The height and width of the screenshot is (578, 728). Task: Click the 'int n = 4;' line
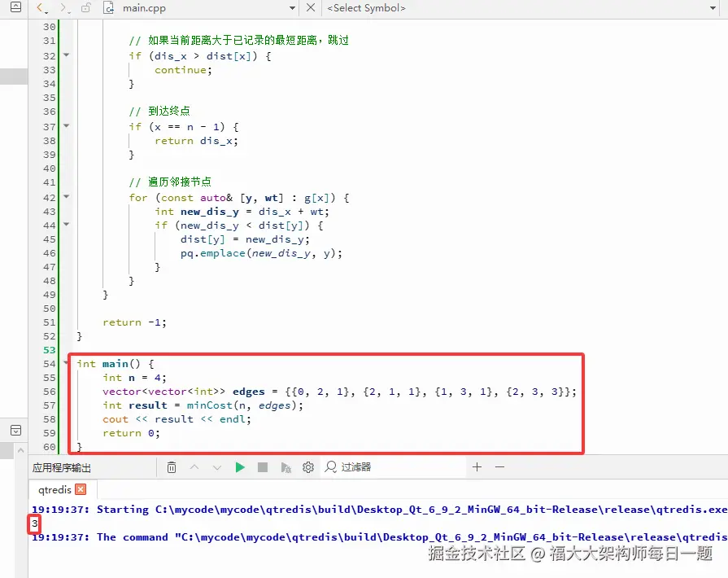coord(134,377)
